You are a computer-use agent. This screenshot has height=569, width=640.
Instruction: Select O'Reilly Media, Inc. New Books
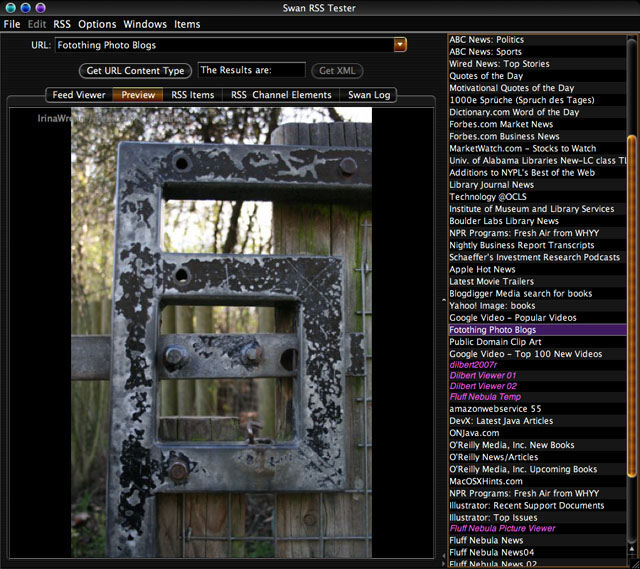click(x=537, y=445)
